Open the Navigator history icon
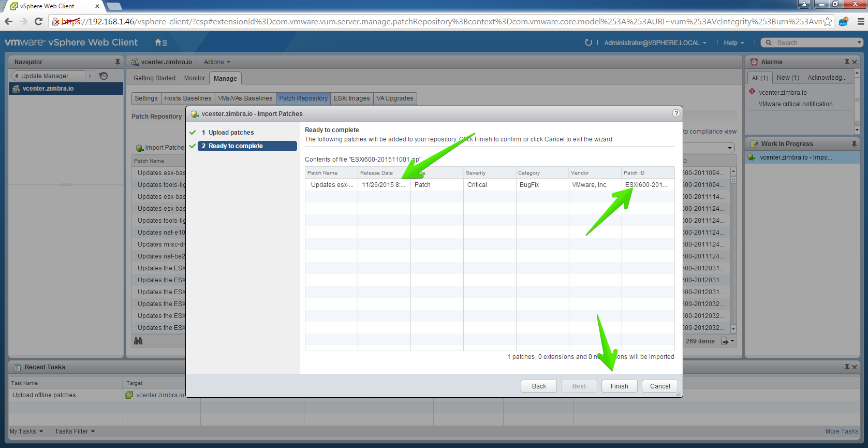 point(104,76)
